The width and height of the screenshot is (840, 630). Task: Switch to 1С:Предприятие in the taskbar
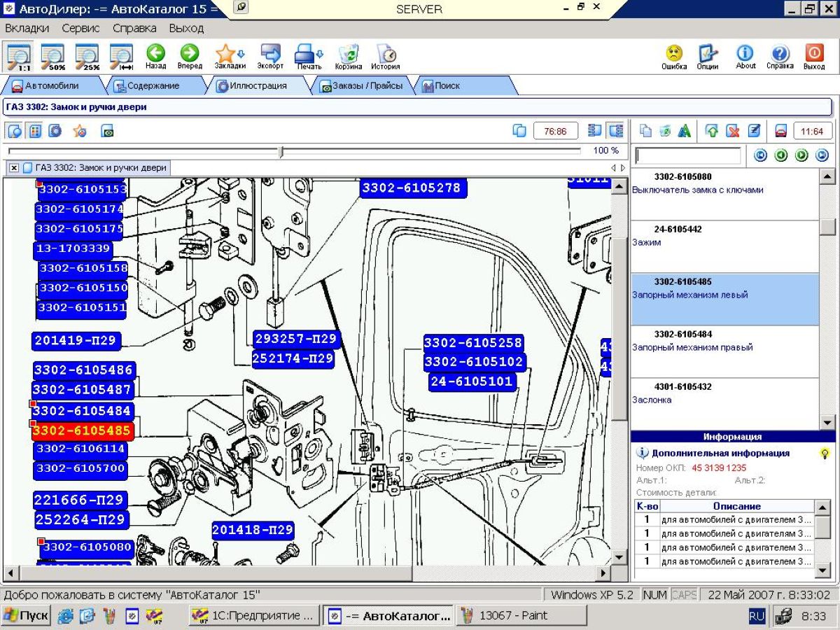click(255, 616)
